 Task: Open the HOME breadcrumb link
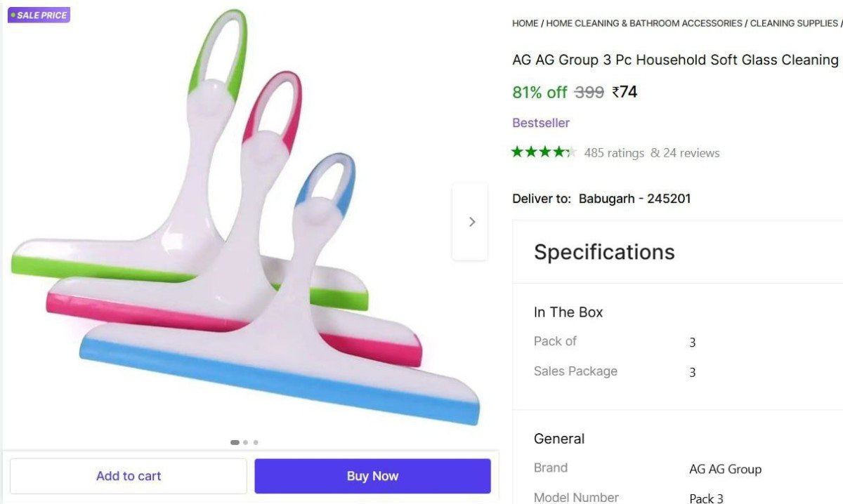point(525,23)
